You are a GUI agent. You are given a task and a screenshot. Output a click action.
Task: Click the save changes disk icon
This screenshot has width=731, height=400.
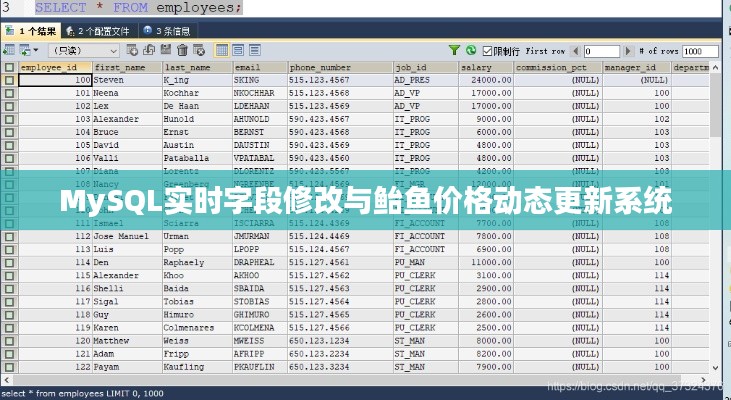[165, 50]
